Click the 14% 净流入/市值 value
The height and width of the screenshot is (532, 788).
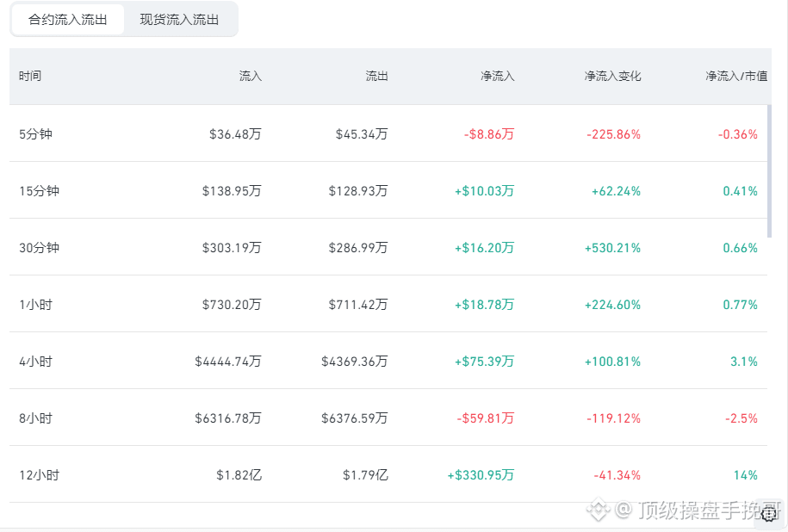(x=745, y=474)
